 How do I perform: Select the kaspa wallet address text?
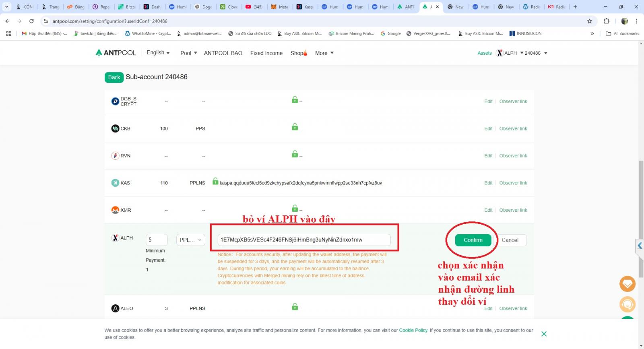(x=301, y=183)
